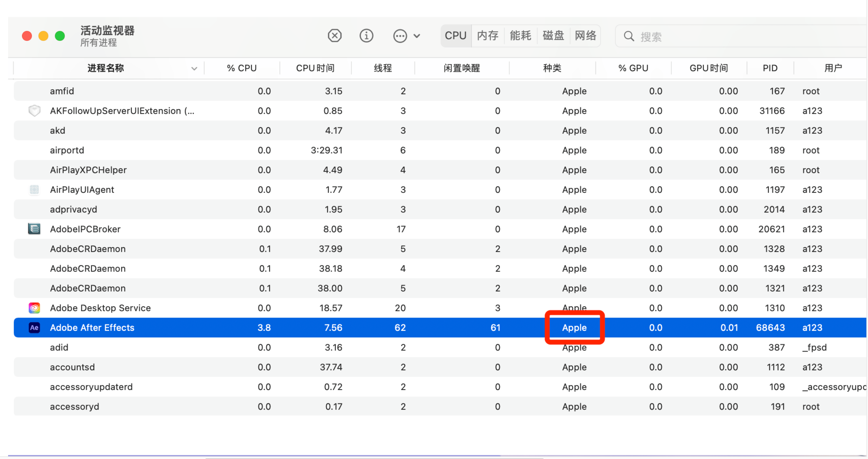The height and width of the screenshot is (459, 868).
Task: Sort by the % CPU column header
Action: click(242, 68)
